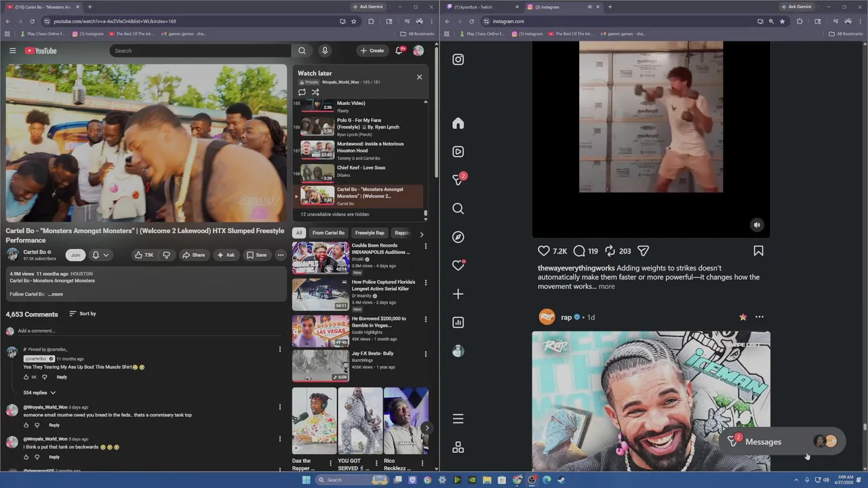Open floating Messages button on Instagram
Screen dimensions: 868x488
pyautogui.click(x=782, y=442)
